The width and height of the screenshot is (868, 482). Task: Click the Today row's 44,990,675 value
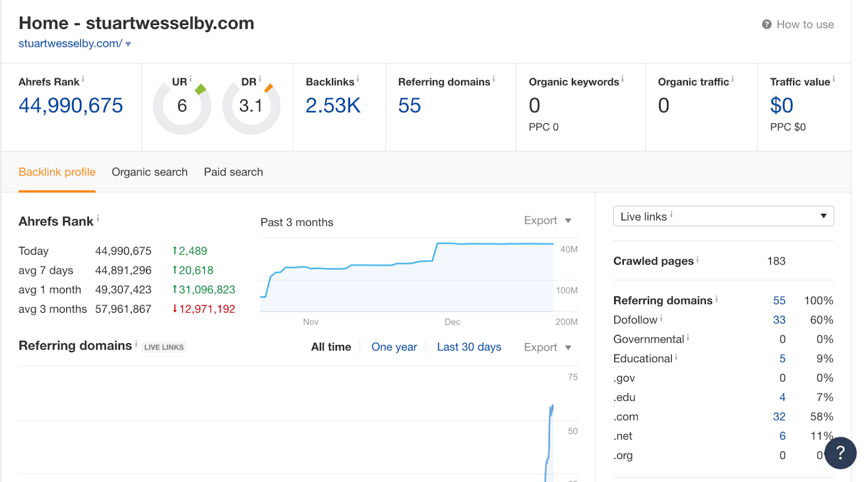[x=123, y=251]
